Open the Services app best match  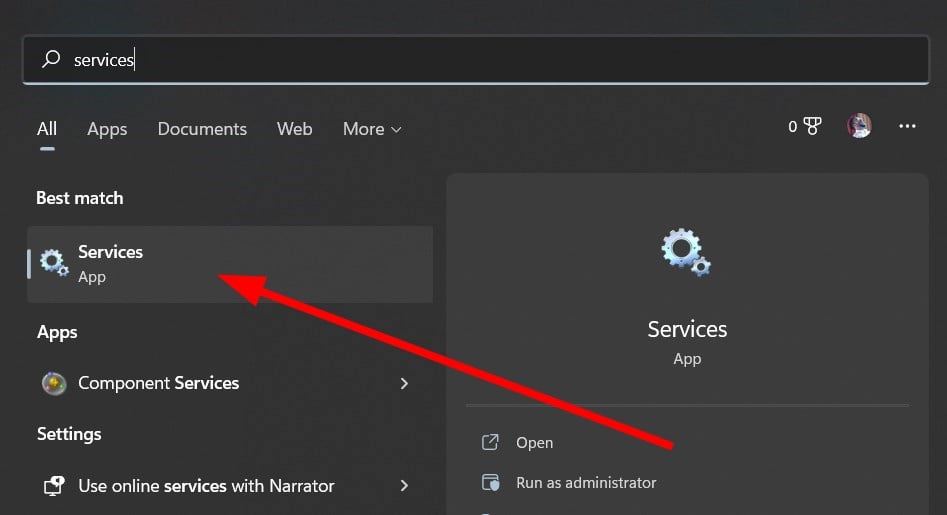click(230, 264)
